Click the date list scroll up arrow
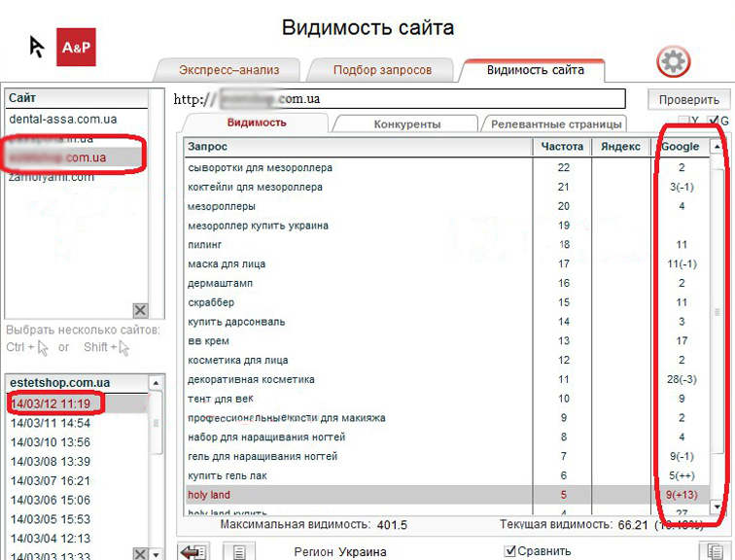The height and width of the screenshot is (560, 735). [x=157, y=383]
